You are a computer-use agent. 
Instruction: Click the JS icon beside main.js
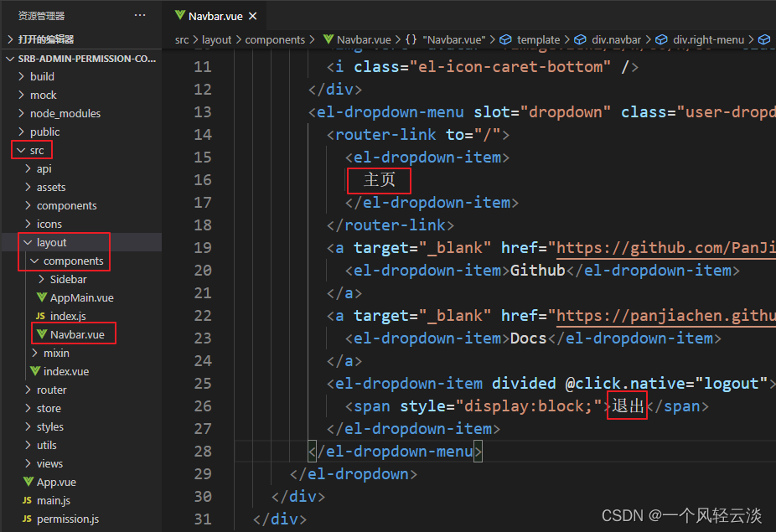pos(27,500)
